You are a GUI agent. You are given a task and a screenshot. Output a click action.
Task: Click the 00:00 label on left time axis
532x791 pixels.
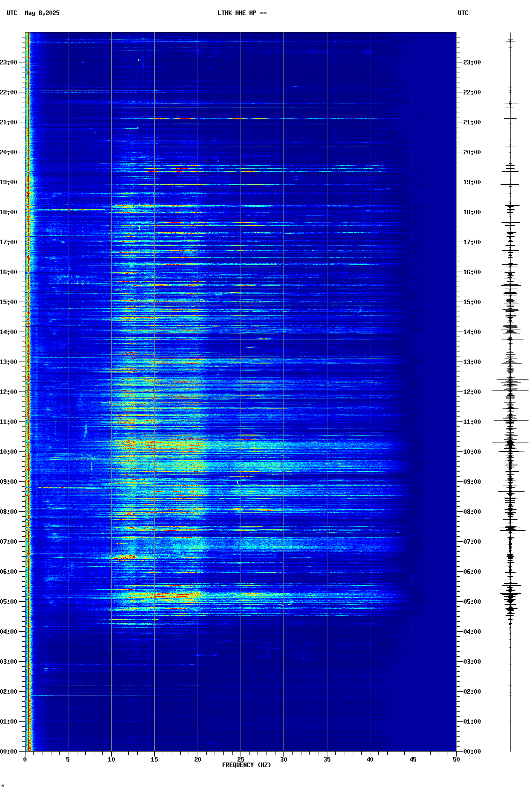pyautogui.click(x=8, y=752)
